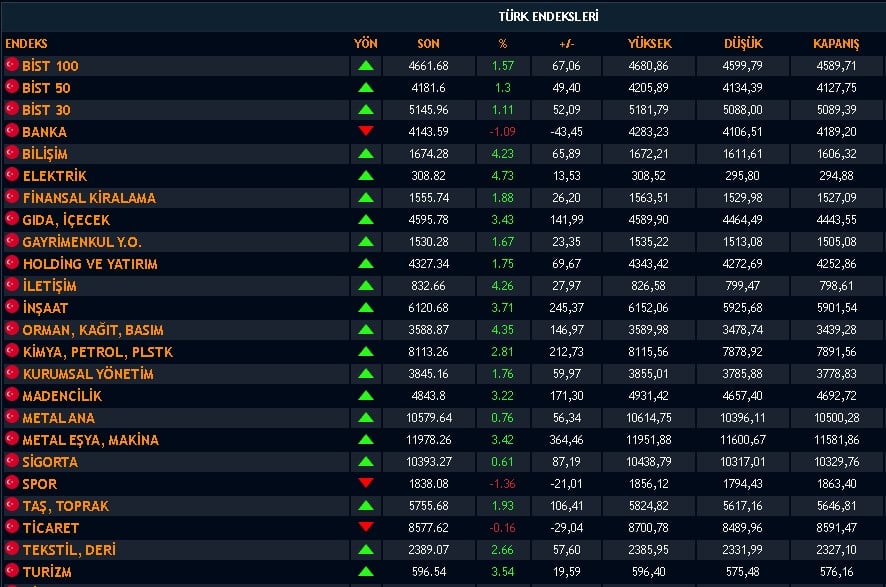Screen dimensions: 886x587
Task: Open the BİLİŞİM index
Action: [x=45, y=154]
